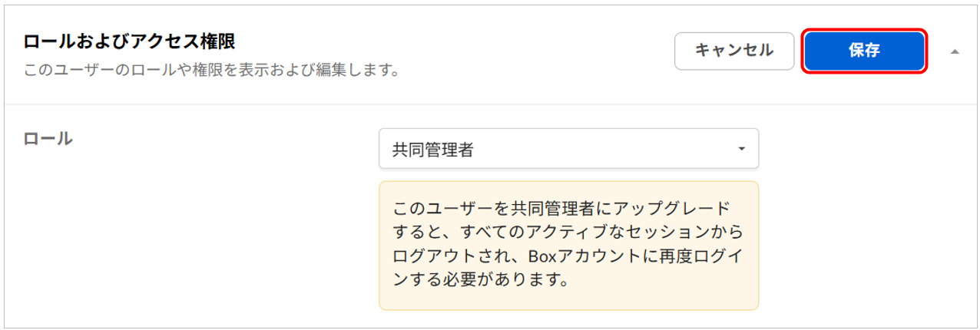Click the word 保存 on the blue button
The width and height of the screenshot is (980, 330).
(864, 51)
